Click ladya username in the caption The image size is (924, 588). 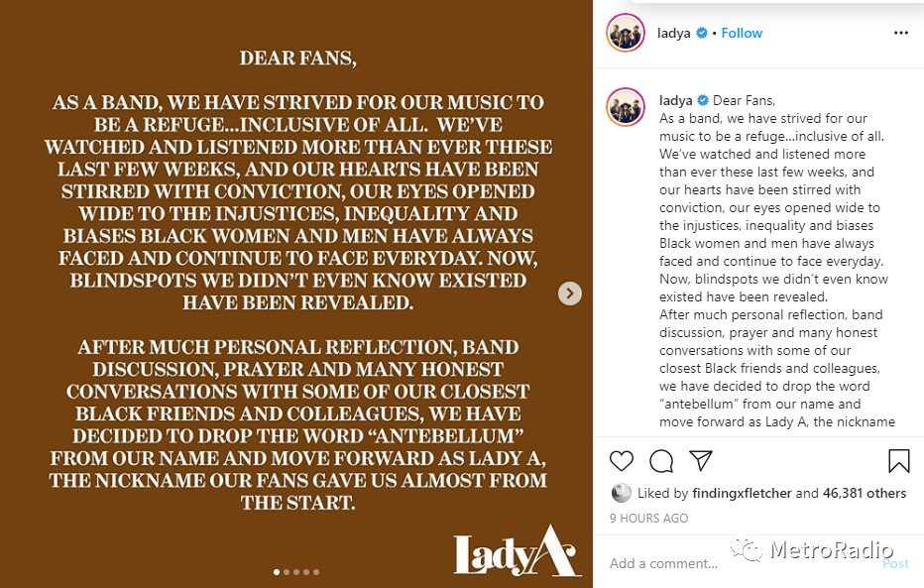[x=676, y=100]
